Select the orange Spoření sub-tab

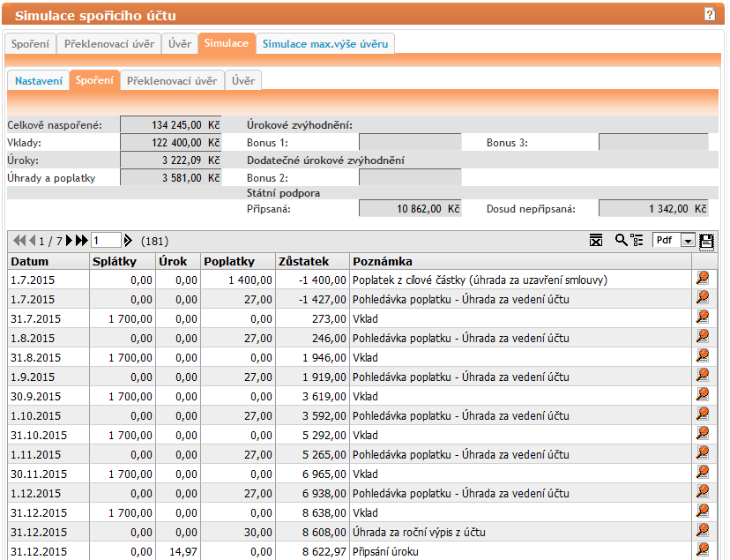pos(94,80)
